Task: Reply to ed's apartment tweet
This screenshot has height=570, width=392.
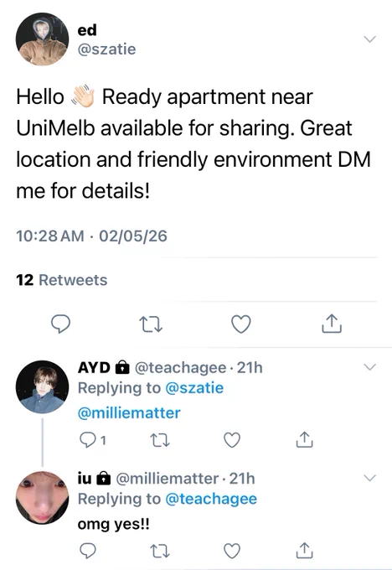Action: click(x=60, y=324)
